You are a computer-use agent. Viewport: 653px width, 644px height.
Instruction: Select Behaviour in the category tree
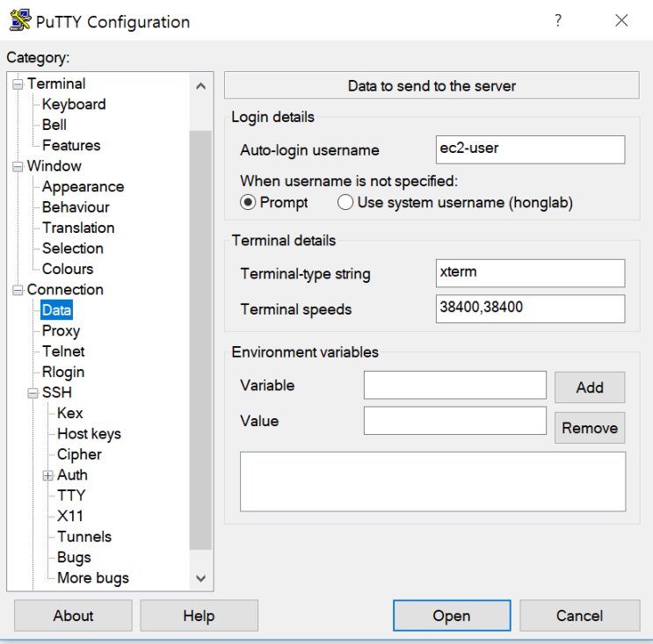tap(76, 207)
